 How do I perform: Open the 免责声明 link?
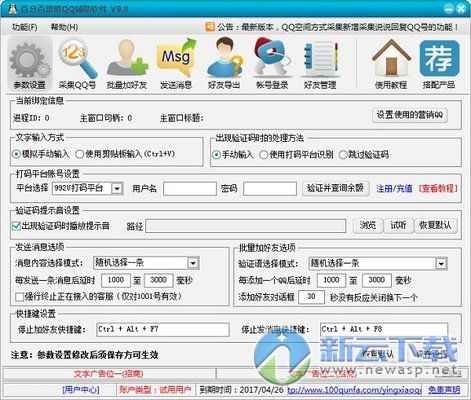pyautogui.click(x=444, y=390)
